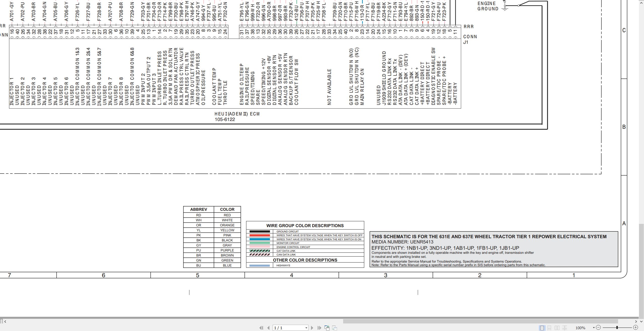The image size is (644, 331).
Task: Click the HEUI (ADEM II) ECM label
Action: pos(237,114)
